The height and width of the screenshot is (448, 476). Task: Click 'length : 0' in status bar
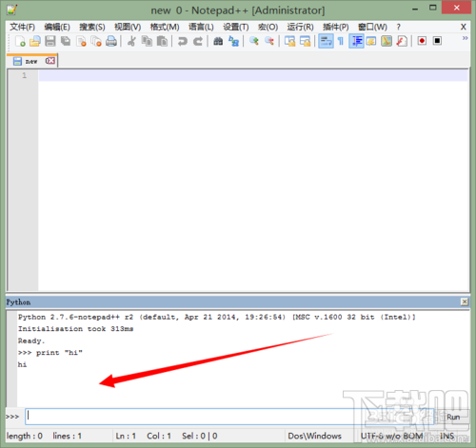[x=25, y=436]
